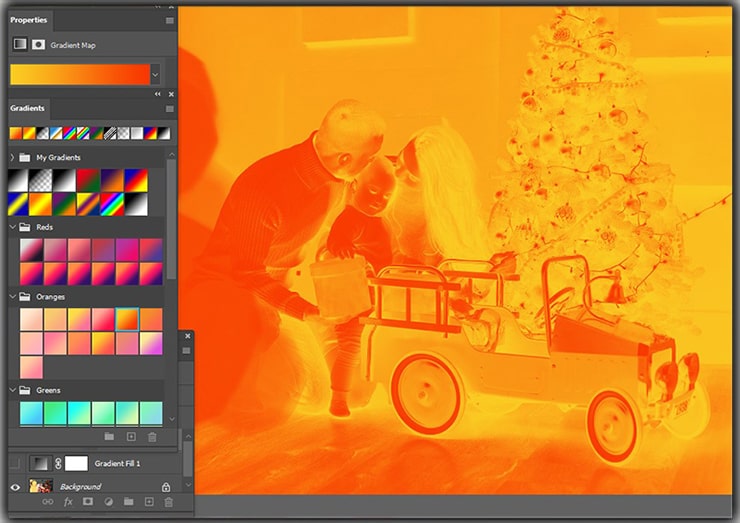
Task: Toggle visibility eye of Background layer
Action: coord(15,487)
